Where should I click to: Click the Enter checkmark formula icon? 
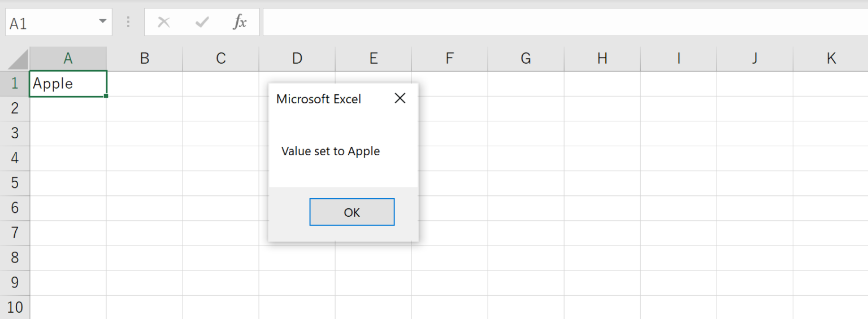click(202, 22)
